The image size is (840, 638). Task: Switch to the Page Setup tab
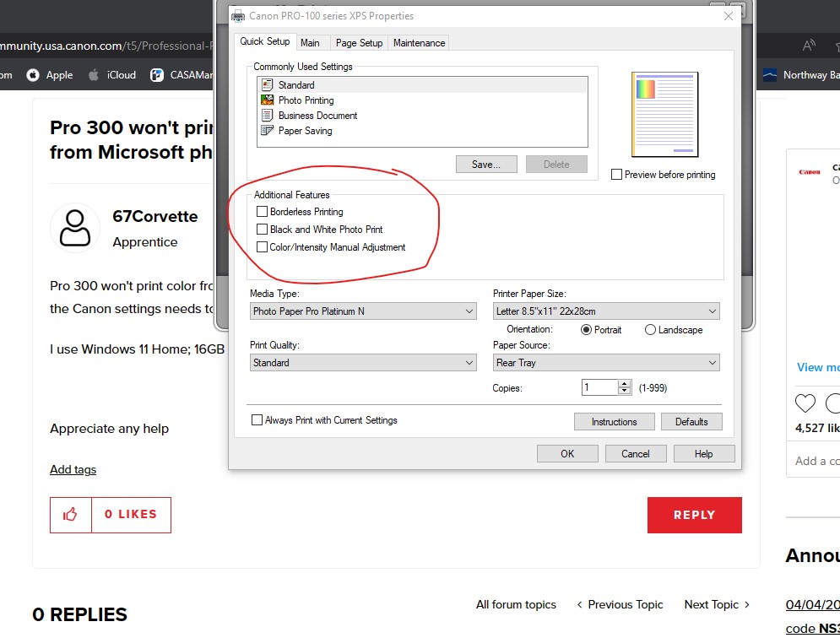[x=359, y=43]
